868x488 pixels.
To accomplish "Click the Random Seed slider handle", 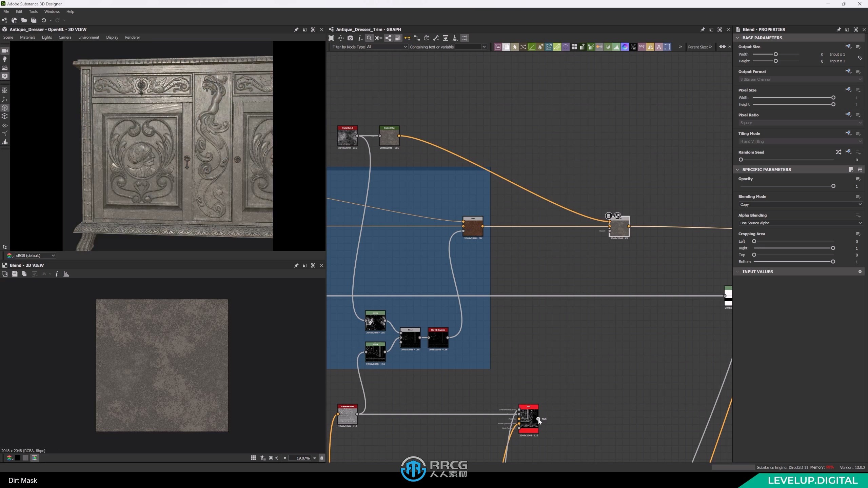I will tap(741, 160).
